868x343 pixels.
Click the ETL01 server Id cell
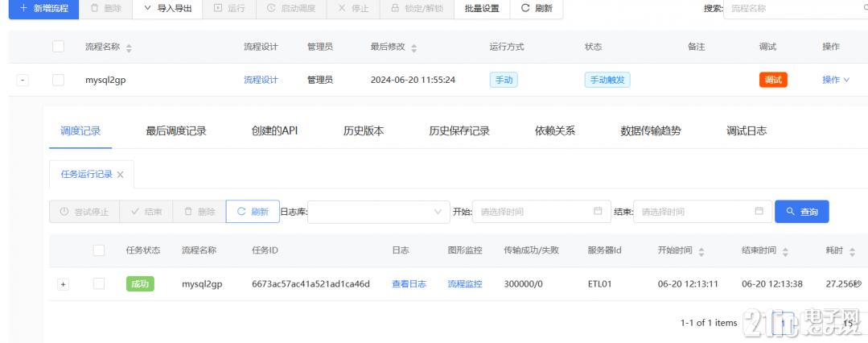(599, 283)
